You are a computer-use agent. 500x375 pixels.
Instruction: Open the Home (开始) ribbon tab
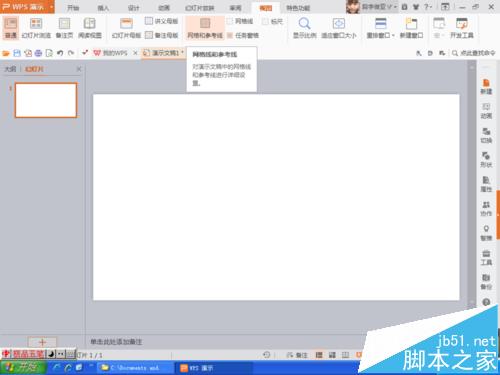pos(73,8)
